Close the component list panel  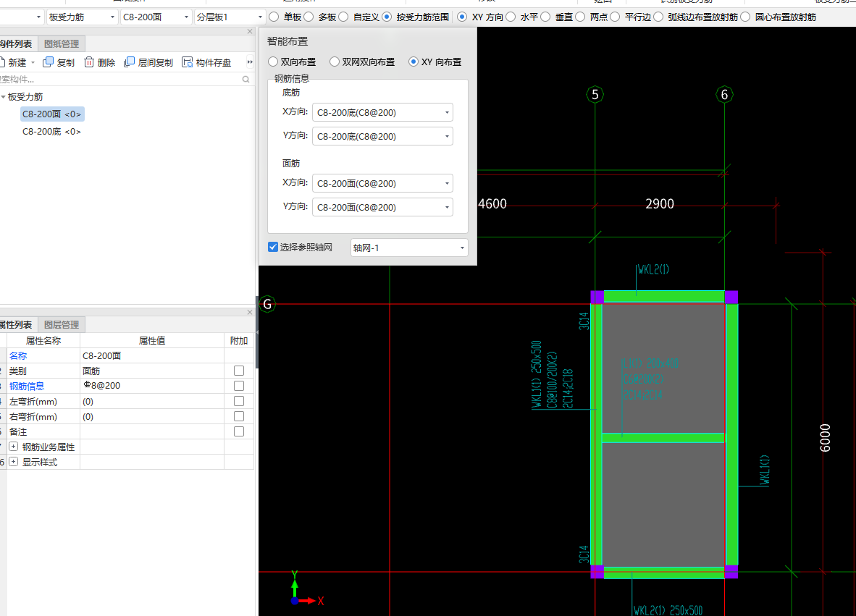250,32
